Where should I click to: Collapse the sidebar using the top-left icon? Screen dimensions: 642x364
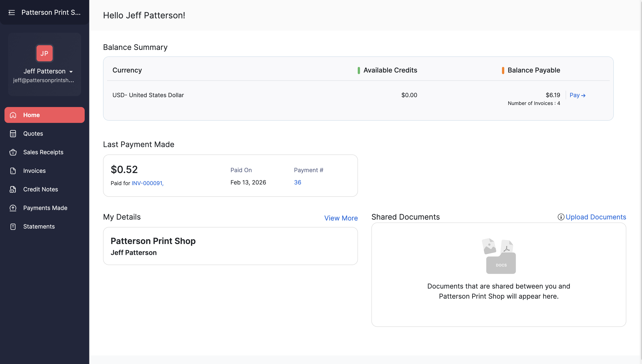[x=11, y=12]
